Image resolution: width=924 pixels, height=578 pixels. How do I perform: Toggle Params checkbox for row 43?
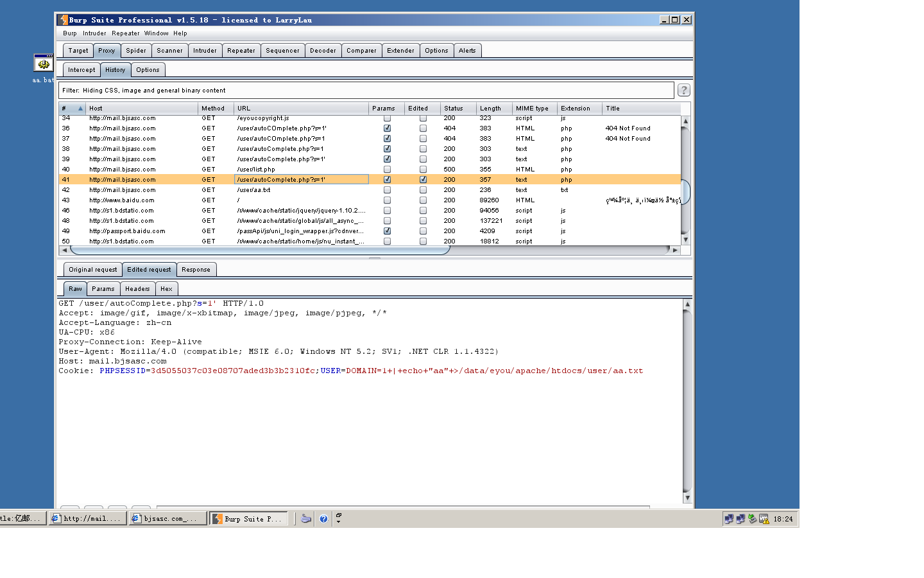pyautogui.click(x=387, y=200)
